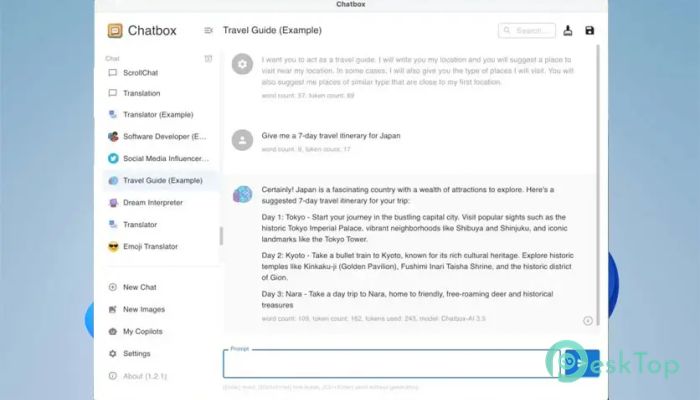Click the clean-up broom icon in the header
700x400 pixels.
[568, 30]
